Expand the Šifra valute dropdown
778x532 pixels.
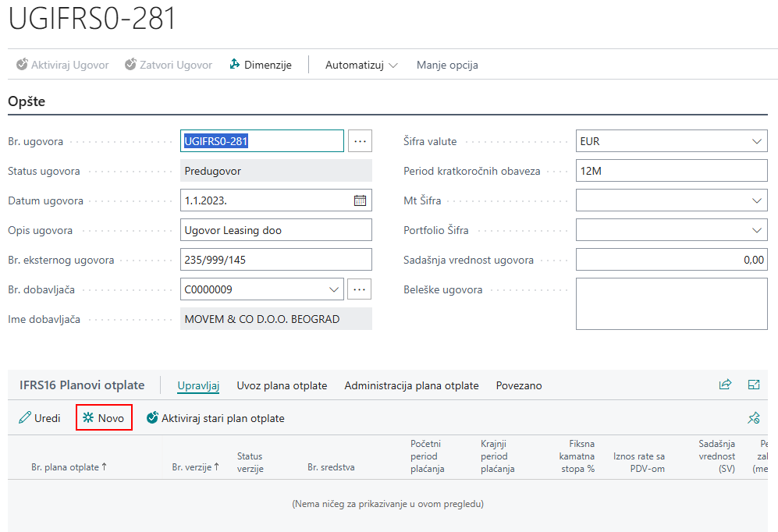(x=757, y=141)
